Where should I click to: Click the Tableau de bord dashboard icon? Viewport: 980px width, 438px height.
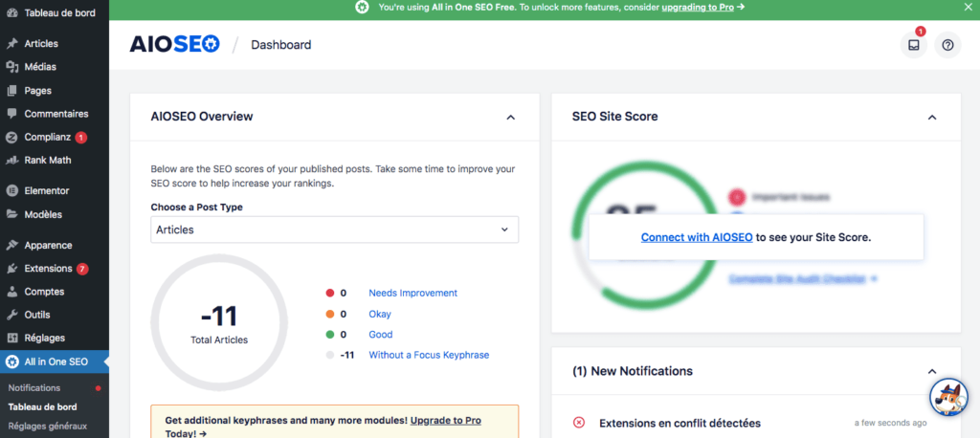tap(11, 12)
